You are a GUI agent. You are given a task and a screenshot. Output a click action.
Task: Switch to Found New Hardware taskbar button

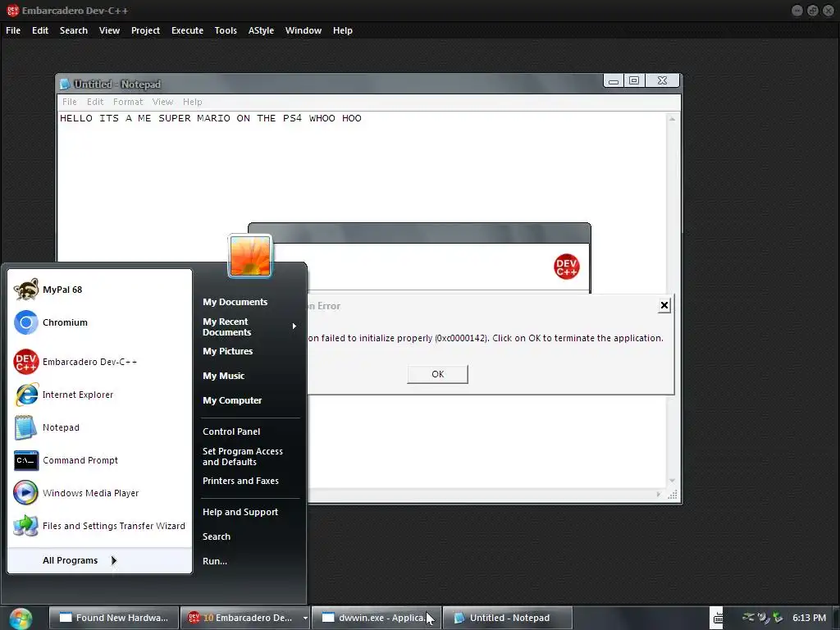coord(113,618)
